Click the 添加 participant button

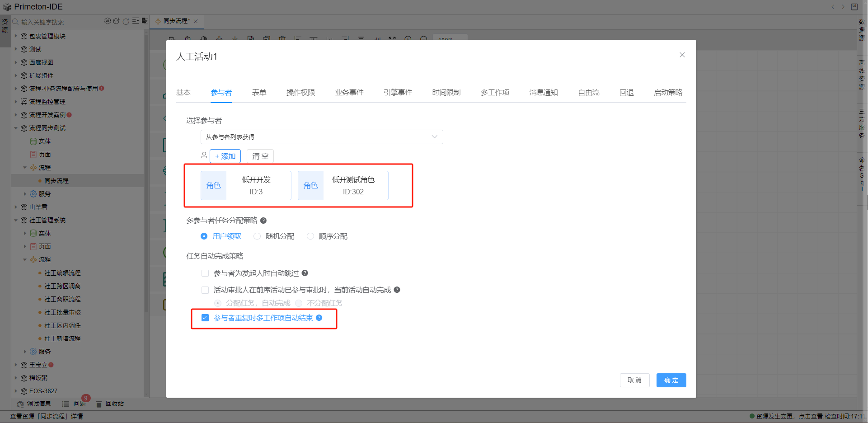click(x=225, y=156)
